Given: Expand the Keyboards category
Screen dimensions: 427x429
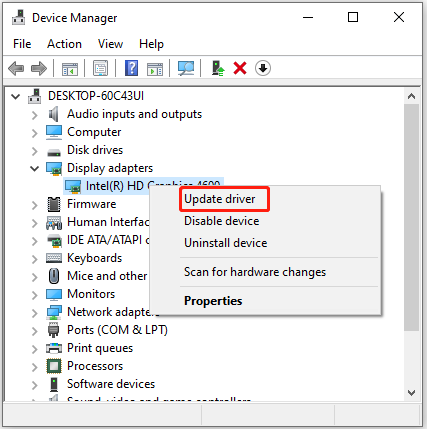Looking at the screenshot, I should point(35,259).
